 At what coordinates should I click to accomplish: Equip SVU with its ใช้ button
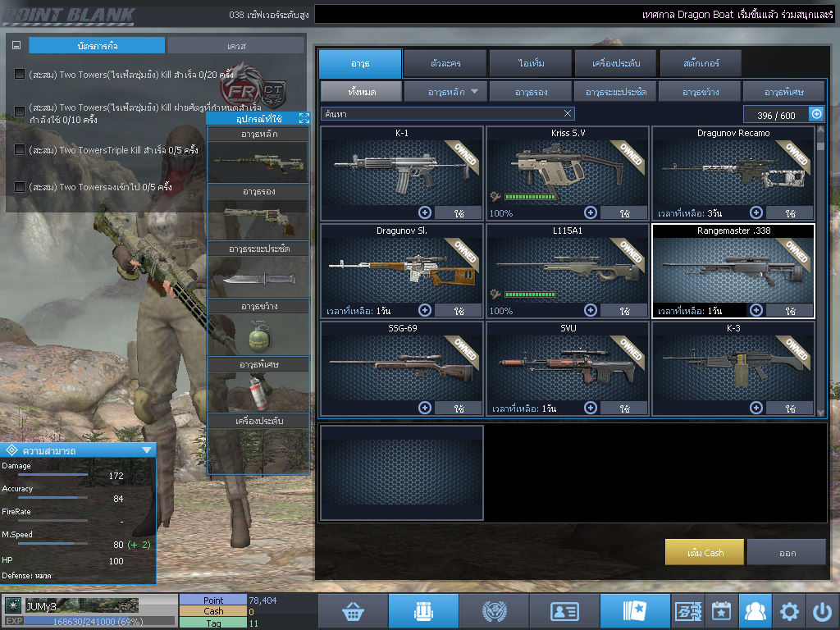[624, 409]
